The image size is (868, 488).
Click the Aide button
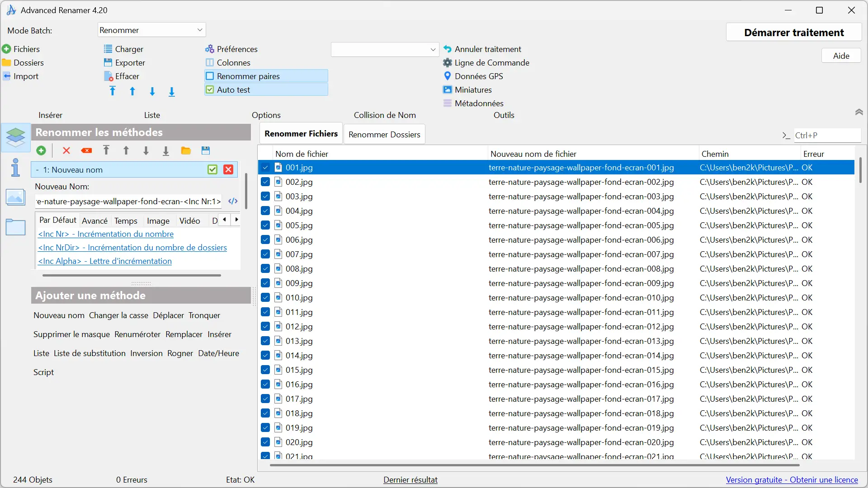[841, 56]
